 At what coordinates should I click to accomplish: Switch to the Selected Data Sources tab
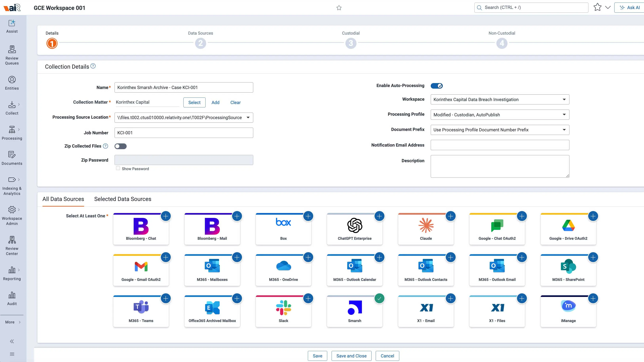point(123,199)
